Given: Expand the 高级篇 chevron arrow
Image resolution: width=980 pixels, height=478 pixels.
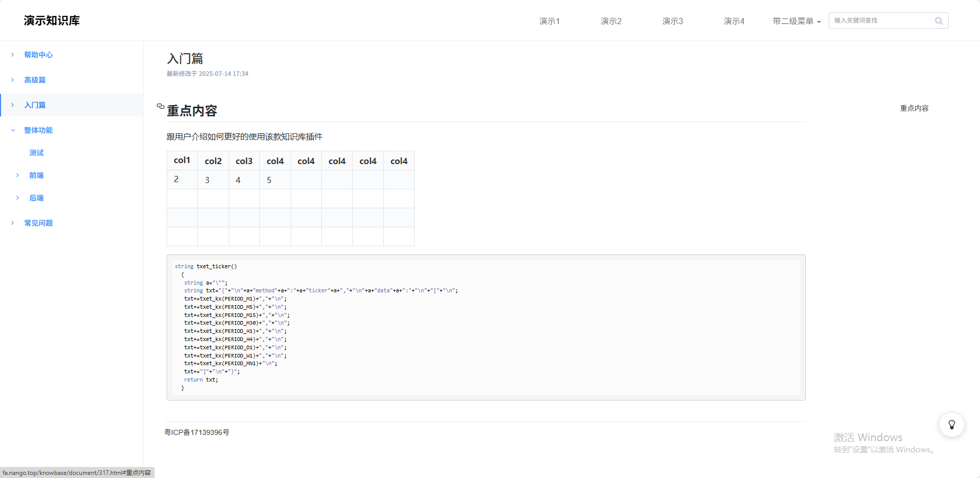Looking at the screenshot, I should 13,80.
